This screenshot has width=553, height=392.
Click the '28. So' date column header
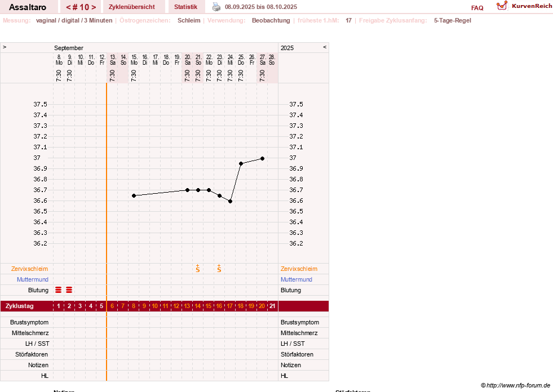pos(272,60)
